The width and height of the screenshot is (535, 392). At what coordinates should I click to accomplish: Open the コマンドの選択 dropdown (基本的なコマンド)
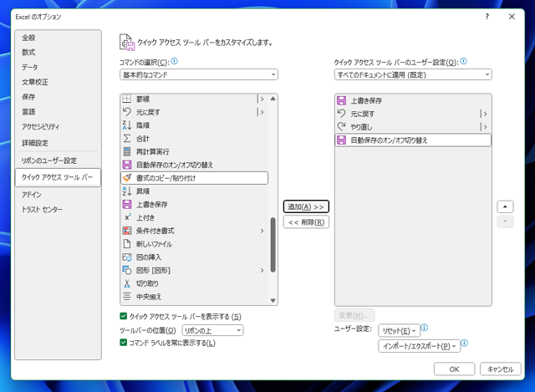coord(199,74)
